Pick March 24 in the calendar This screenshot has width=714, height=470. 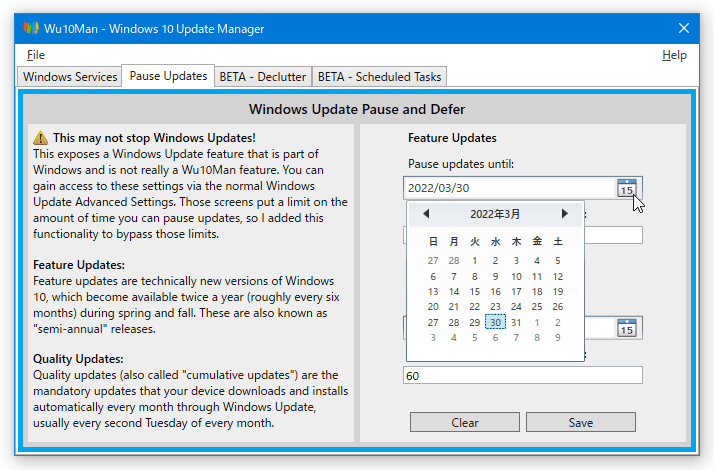pos(516,307)
